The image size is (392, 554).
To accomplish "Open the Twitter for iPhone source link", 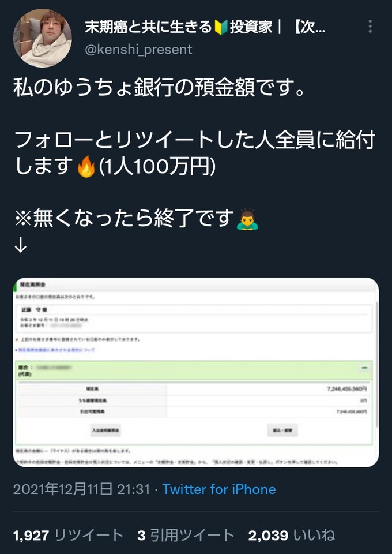I will 218,489.
